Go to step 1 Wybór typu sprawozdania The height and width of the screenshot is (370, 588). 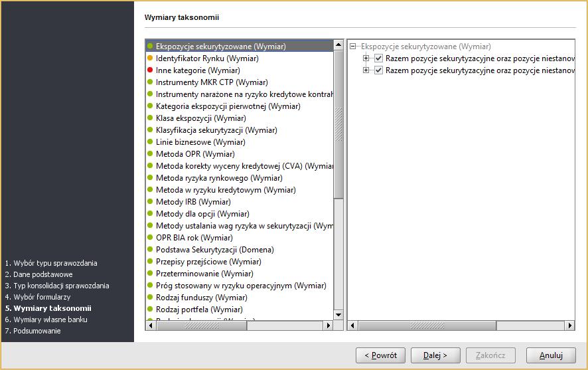[51, 263]
